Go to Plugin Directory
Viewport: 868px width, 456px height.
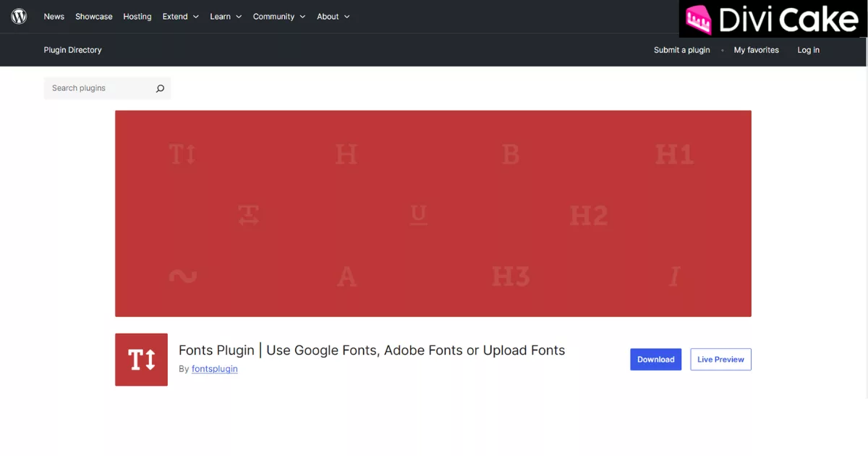tap(73, 50)
